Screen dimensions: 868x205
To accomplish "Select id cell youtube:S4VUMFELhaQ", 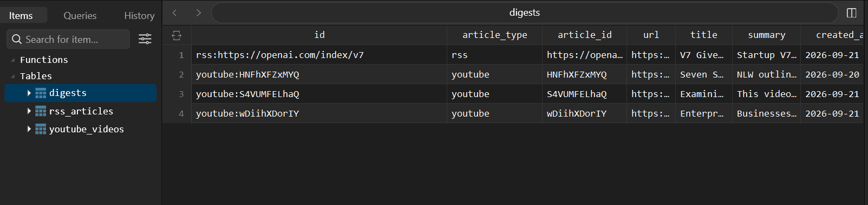I will (x=319, y=94).
